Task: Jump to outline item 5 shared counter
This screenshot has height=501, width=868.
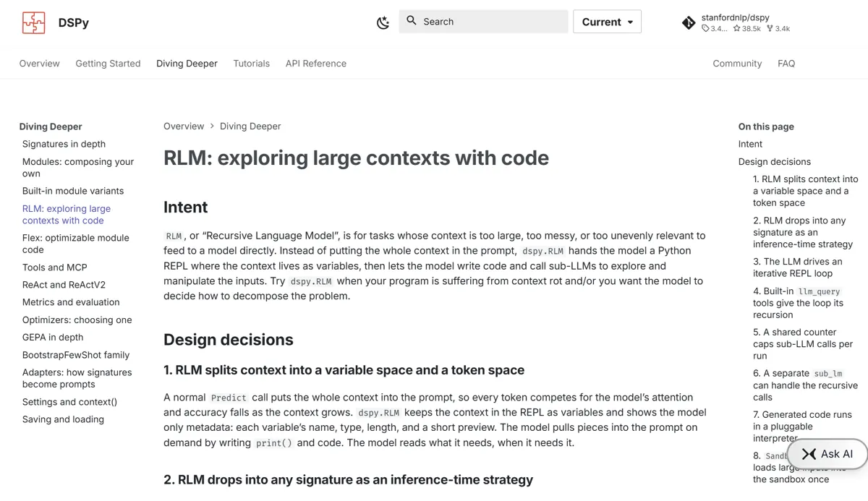Action: [803, 344]
